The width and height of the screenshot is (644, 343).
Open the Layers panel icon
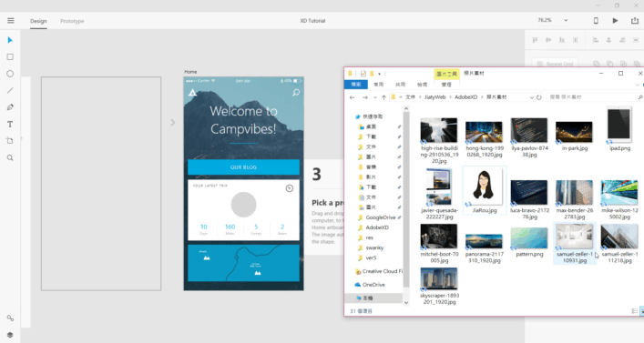click(x=10, y=335)
